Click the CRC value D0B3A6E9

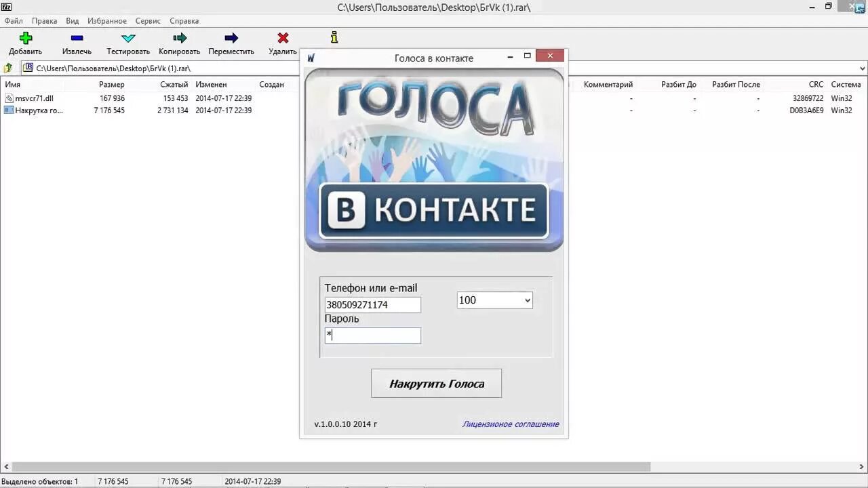pyautogui.click(x=806, y=110)
